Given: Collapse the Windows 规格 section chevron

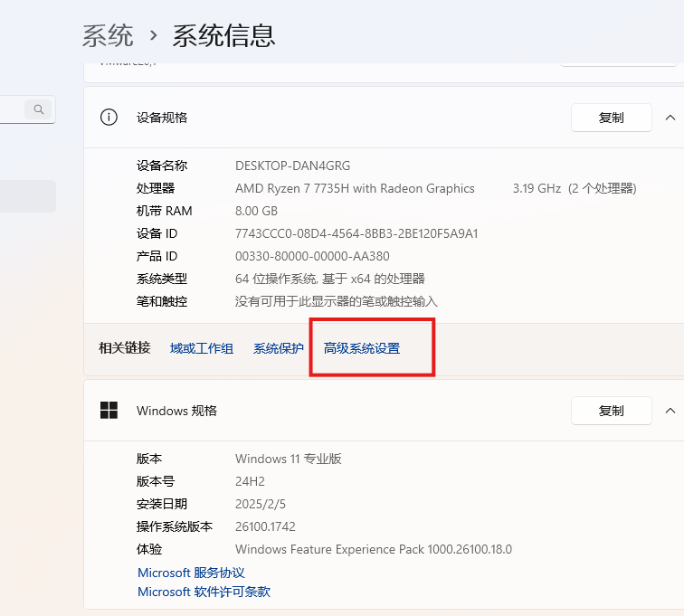Looking at the screenshot, I should [x=670, y=411].
